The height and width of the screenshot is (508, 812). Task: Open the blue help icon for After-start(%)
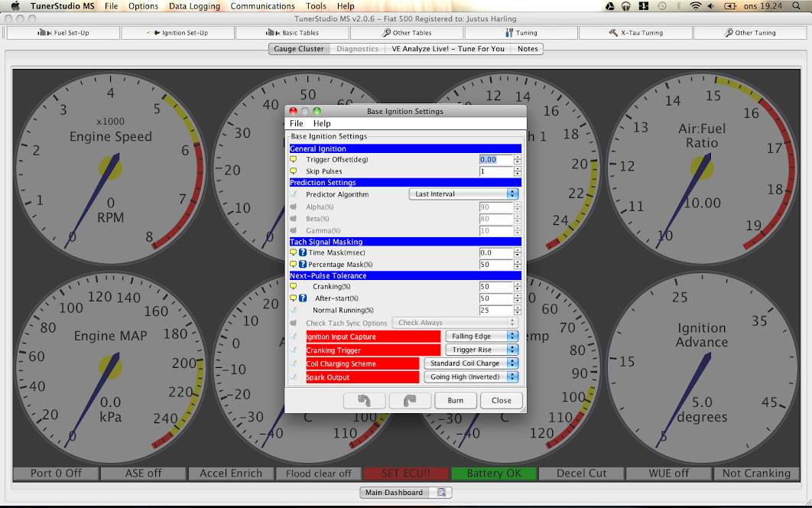point(303,298)
